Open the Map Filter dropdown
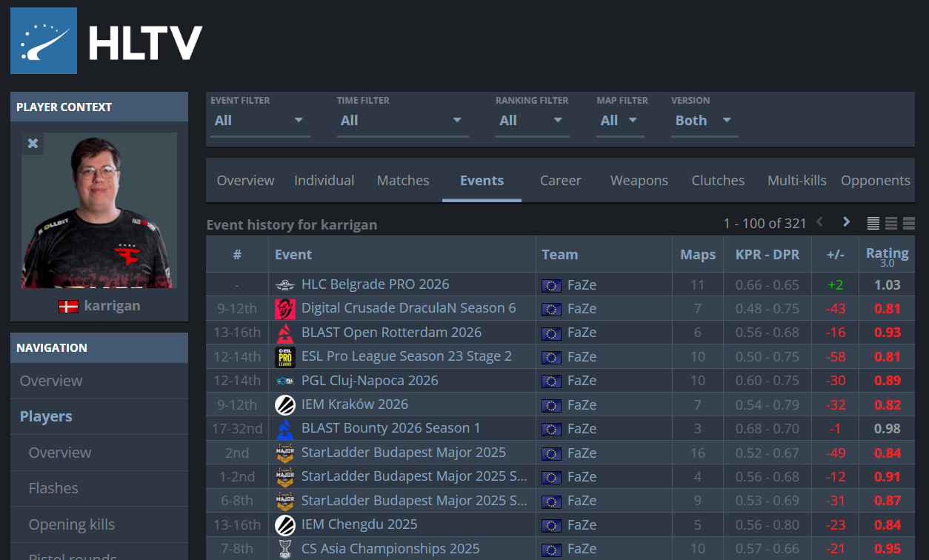The height and width of the screenshot is (560, 929). pos(619,121)
